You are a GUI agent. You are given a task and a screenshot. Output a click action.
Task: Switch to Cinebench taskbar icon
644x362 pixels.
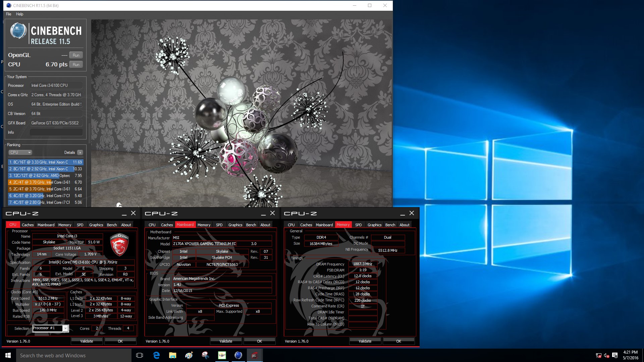238,355
